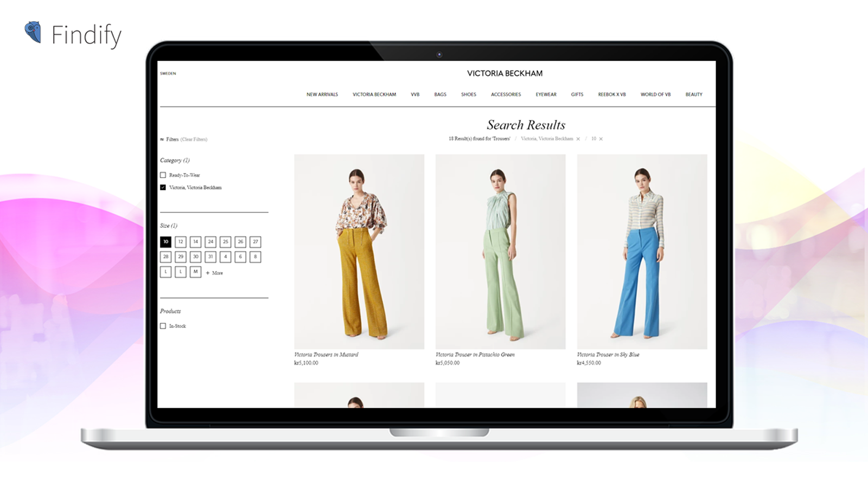The image size is (868, 488).
Task: Click the Size (1) filter heading
Action: coord(169,226)
